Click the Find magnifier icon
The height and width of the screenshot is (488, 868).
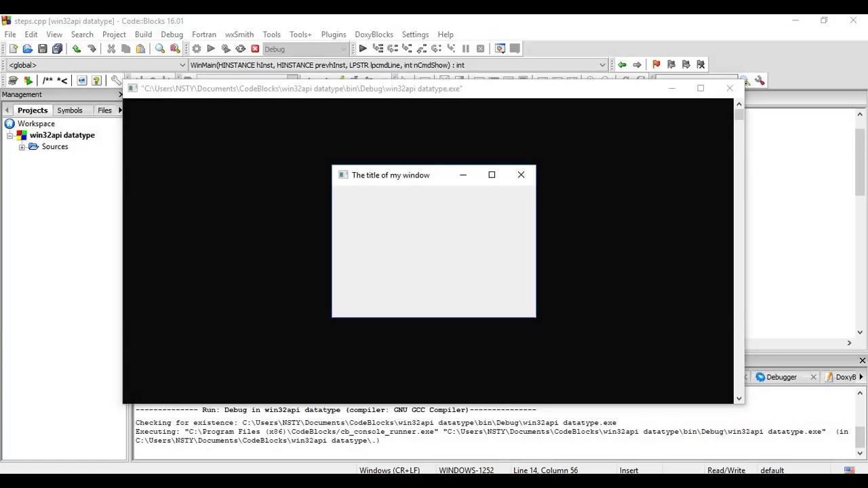point(160,49)
